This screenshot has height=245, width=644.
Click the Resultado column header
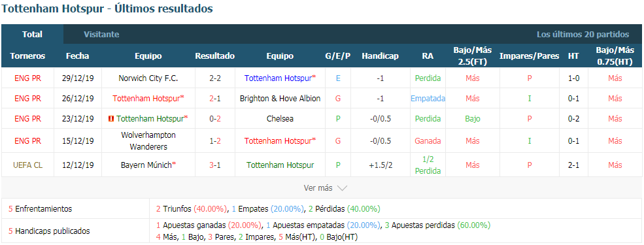[215, 56]
